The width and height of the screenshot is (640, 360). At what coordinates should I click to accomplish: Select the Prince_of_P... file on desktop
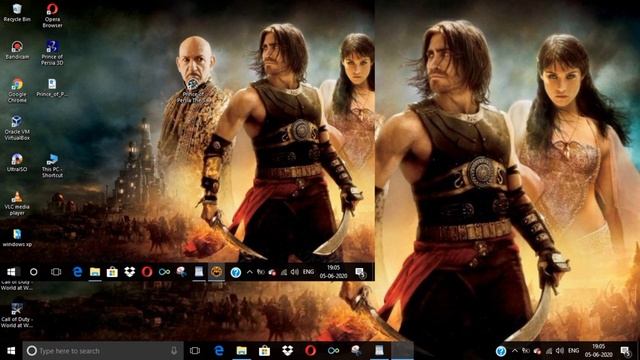pyautogui.click(x=52, y=87)
